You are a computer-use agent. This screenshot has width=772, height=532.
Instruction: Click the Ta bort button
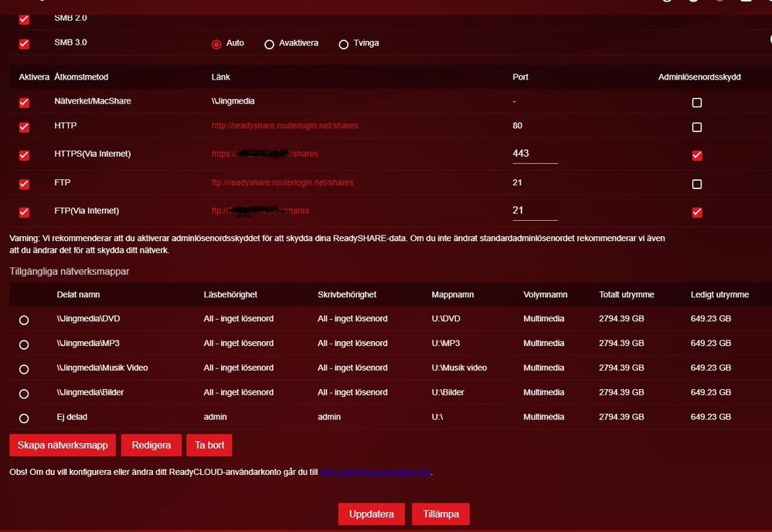pos(209,446)
